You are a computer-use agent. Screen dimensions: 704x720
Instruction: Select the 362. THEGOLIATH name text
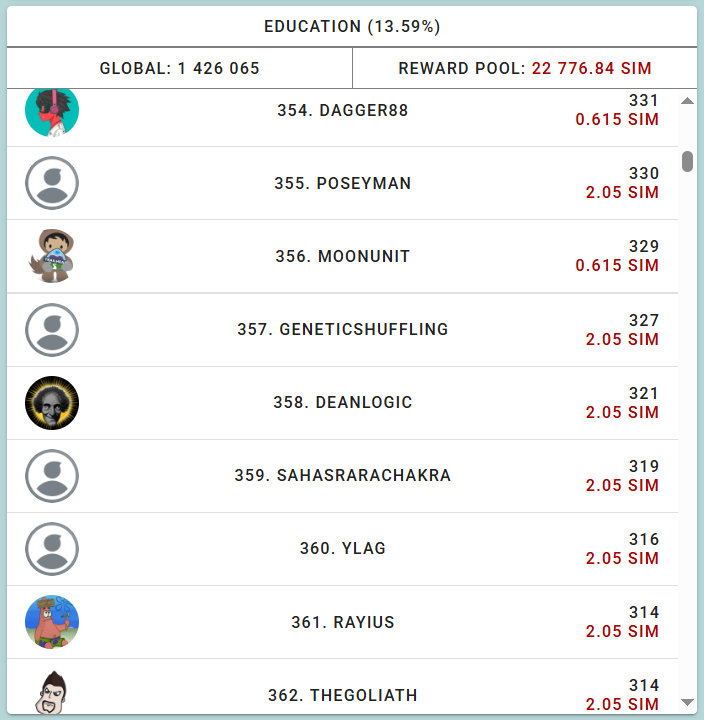[343, 695]
